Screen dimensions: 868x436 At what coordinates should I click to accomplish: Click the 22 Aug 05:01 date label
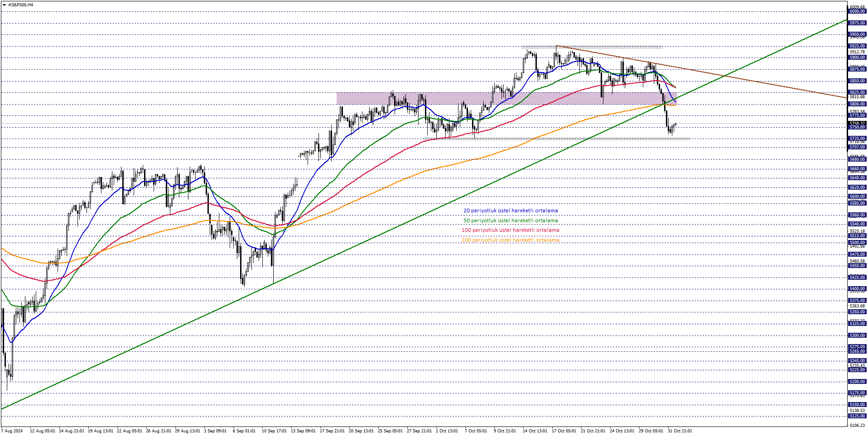click(x=130, y=431)
